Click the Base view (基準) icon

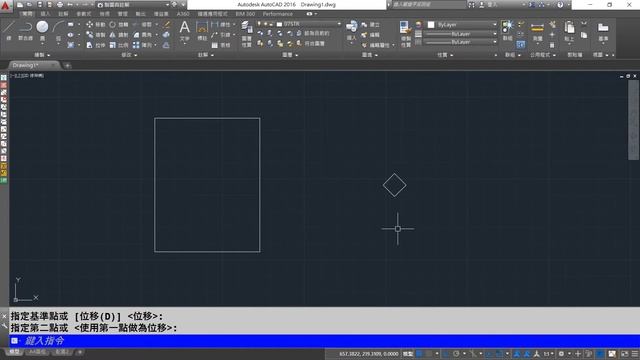click(x=603, y=32)
